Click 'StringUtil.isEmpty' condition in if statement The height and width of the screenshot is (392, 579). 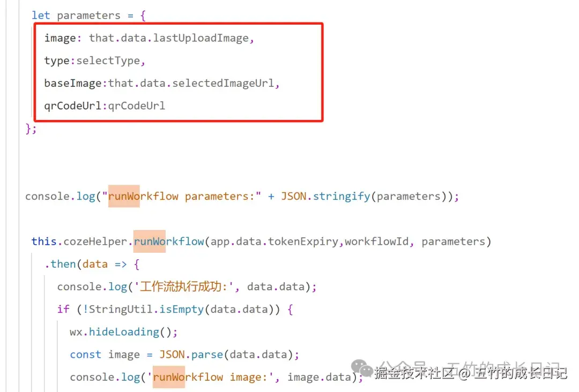coord(146,309)
